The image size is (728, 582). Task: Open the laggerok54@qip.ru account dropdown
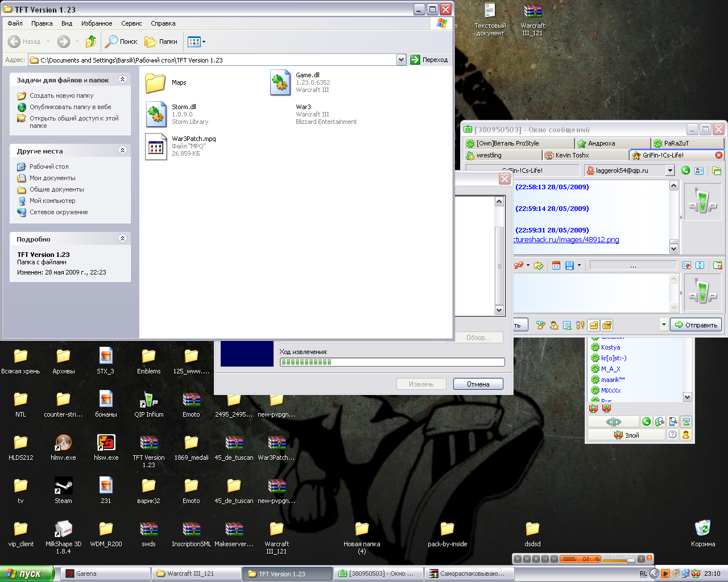point(670,171)
